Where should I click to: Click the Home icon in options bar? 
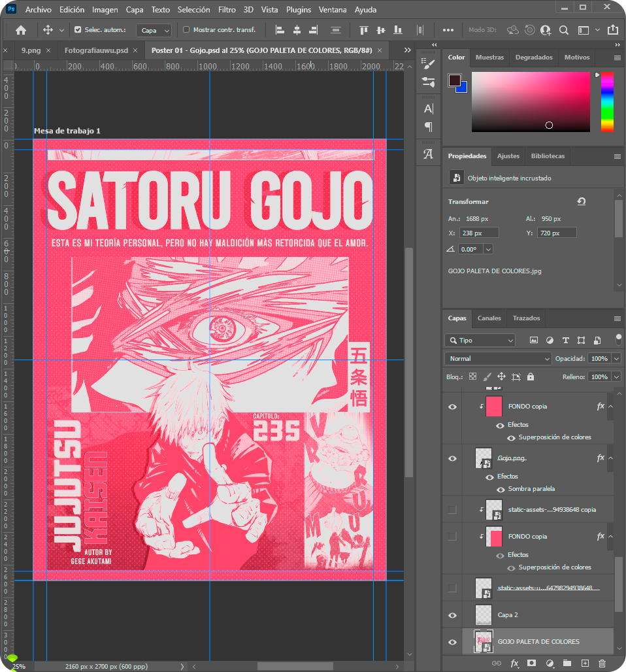pos(21,30)
